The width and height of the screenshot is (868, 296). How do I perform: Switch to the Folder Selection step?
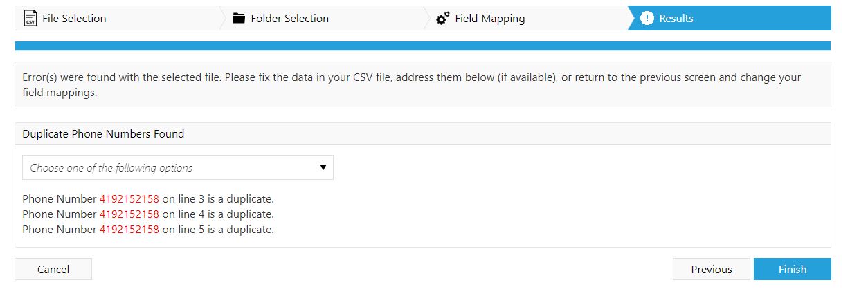289,19
